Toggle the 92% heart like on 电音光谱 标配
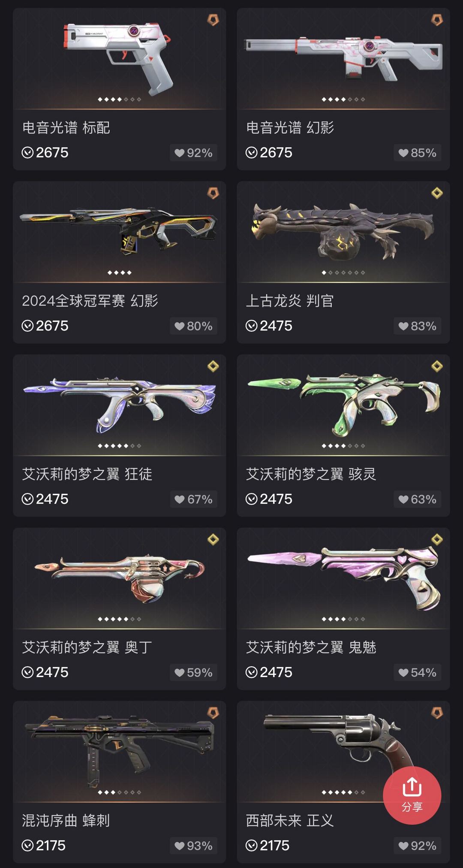The width and height of the screenshot is (463, 868). tap(193, 153)
